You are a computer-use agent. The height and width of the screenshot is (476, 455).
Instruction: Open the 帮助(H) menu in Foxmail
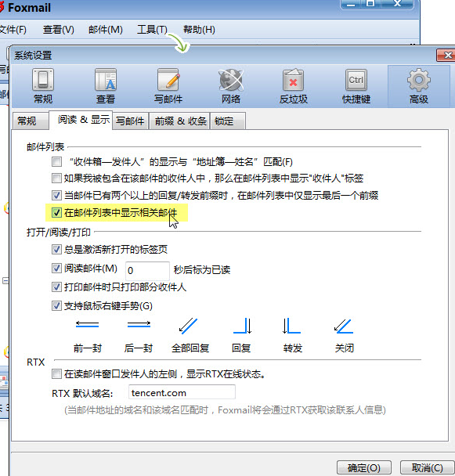click(x=199, y=30)
